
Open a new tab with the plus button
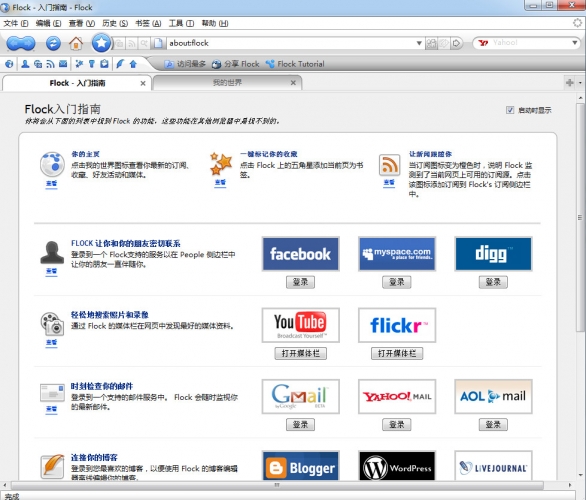[570, 83]
